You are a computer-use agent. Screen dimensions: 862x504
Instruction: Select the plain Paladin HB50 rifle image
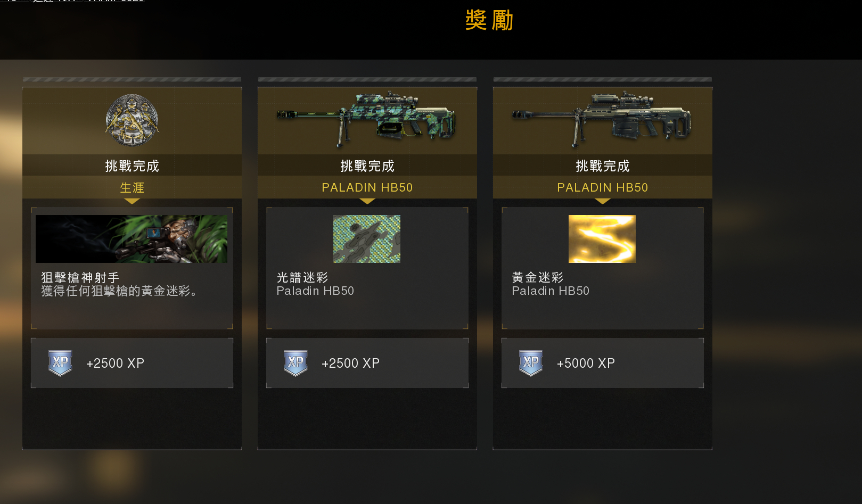(x=602, y=119)
